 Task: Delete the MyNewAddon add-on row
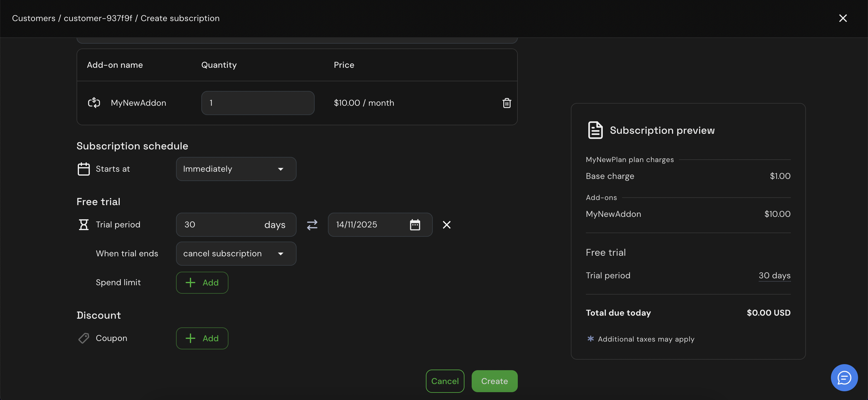coord(506,103)
